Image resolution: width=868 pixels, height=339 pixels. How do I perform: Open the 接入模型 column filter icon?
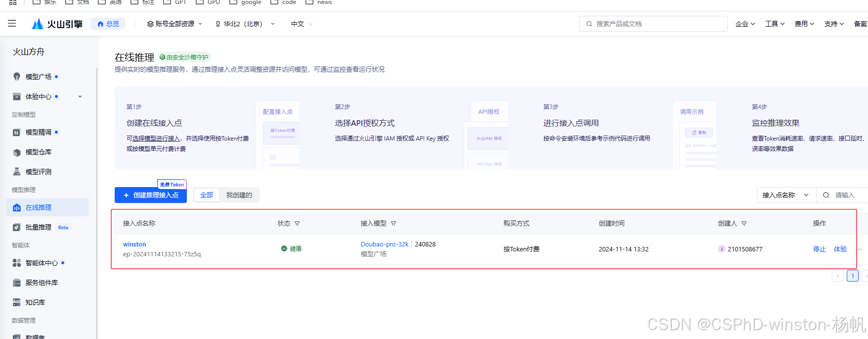click(x=393, y=224)
